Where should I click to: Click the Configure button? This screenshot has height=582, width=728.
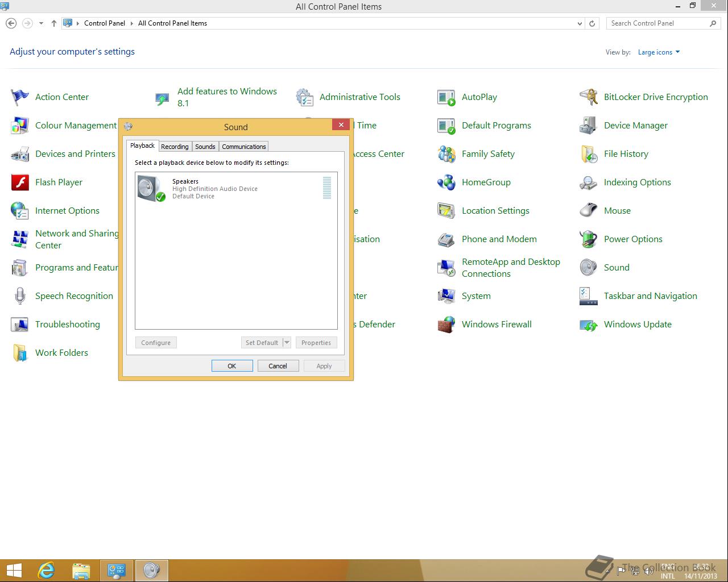[156, 343]
